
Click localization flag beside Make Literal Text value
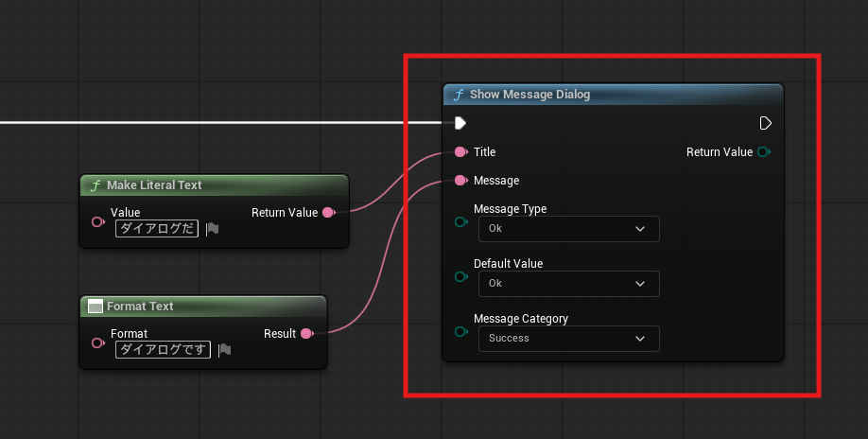tap(212, 229)
